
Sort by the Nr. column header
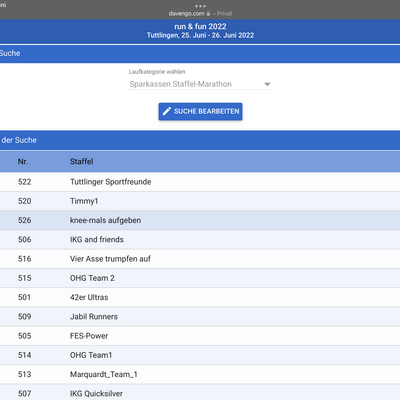(x=23, y=162)
